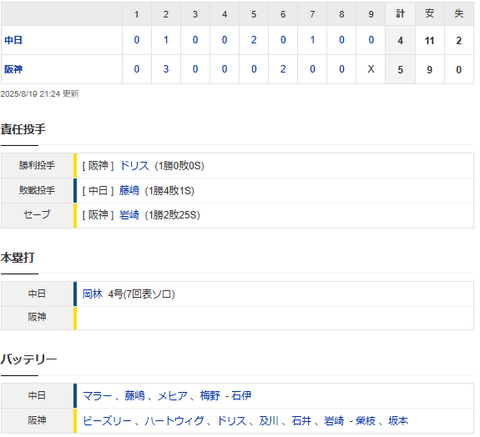Viewport: 480px width, 437px height.
Task: Select 石井 in 阪神 battery row
Action: pos(301,421)
